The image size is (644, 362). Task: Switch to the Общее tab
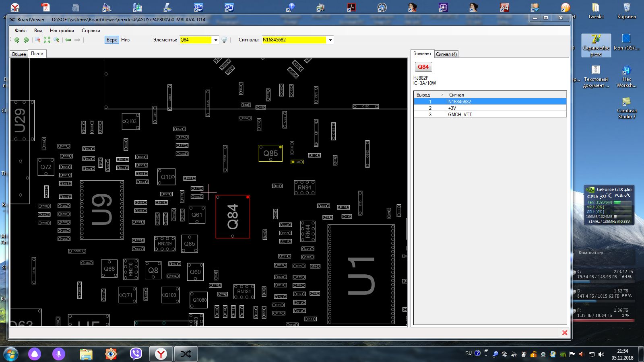pyautogui.click(x=19, y=54)
